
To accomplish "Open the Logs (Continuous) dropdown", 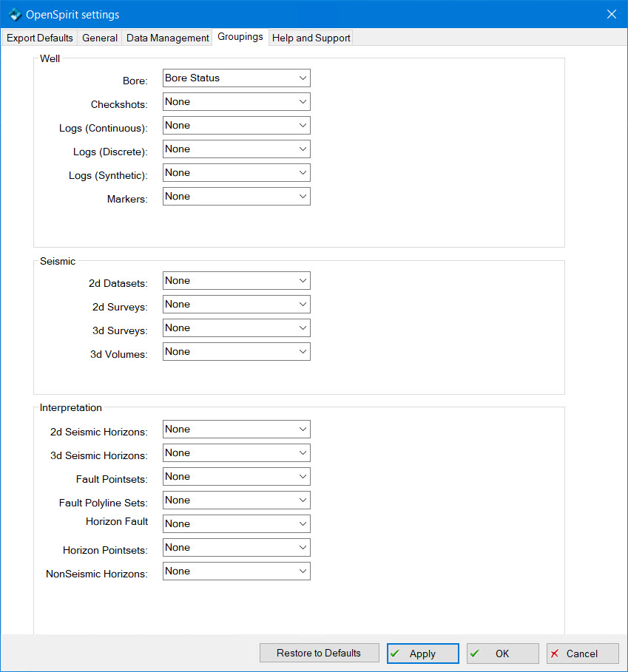I will [x=236, y=125].
